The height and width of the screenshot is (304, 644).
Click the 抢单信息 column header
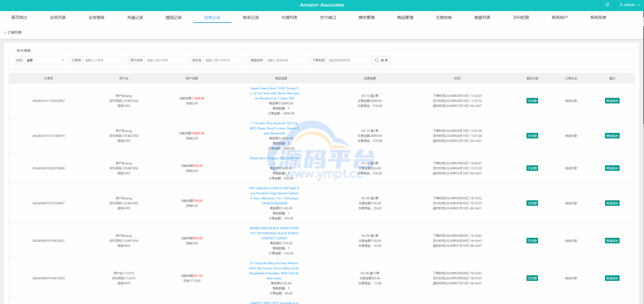pos(370,78)
